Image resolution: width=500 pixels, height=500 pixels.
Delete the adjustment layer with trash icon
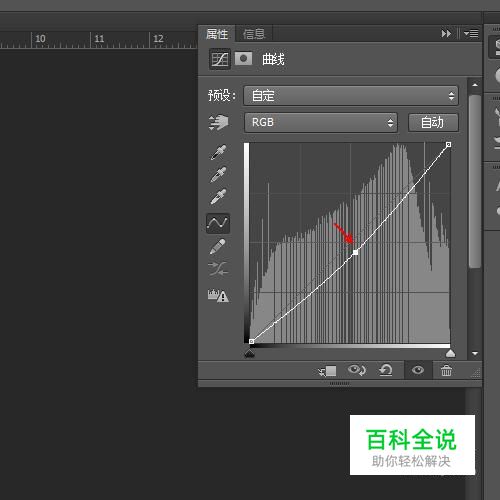446,370
